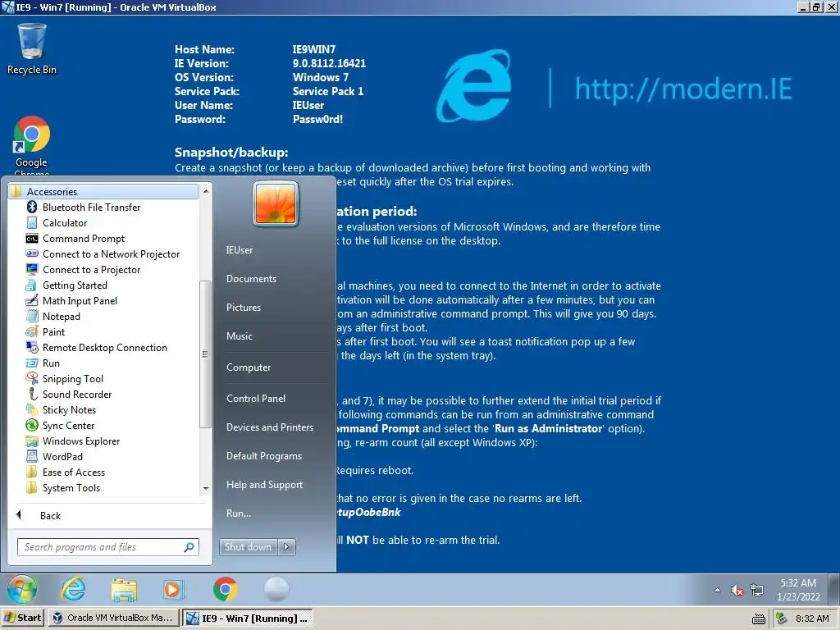Open IEUser personal folder link
The image size is (840, 630).
tap(239, 249)
